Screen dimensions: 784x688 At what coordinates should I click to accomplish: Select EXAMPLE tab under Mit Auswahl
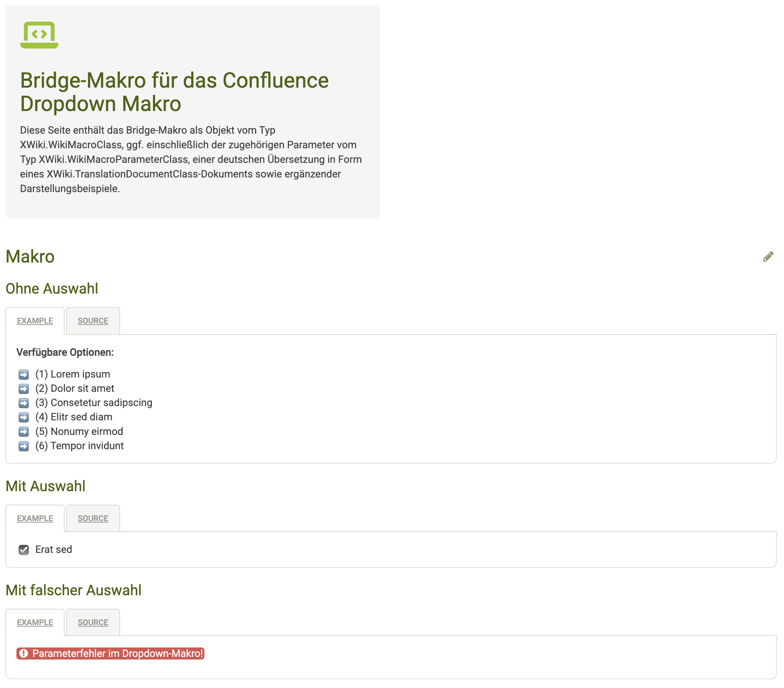pos(35,519)
